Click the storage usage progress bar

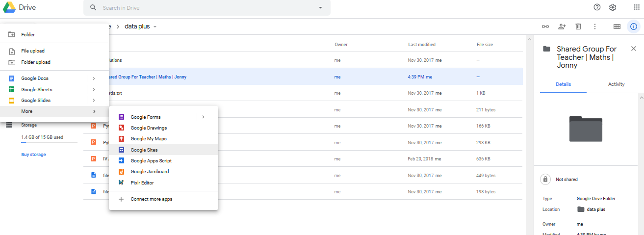pyautogui.click(x=49, y=143)
